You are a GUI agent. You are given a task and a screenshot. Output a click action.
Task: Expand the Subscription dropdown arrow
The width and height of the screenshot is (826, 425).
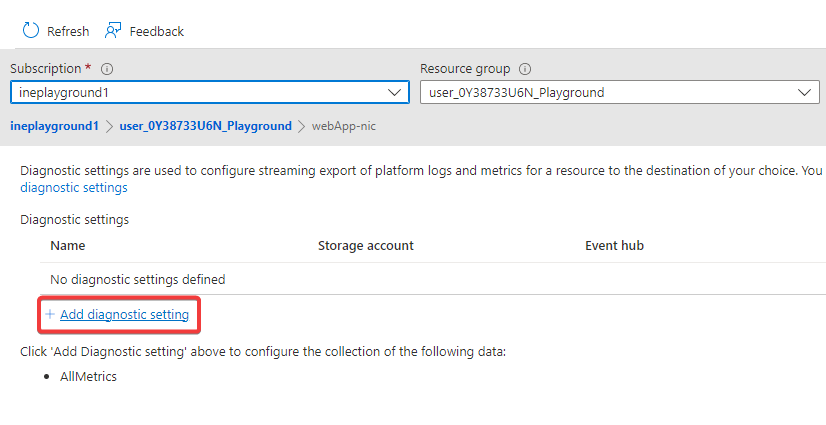click(394, 93)
